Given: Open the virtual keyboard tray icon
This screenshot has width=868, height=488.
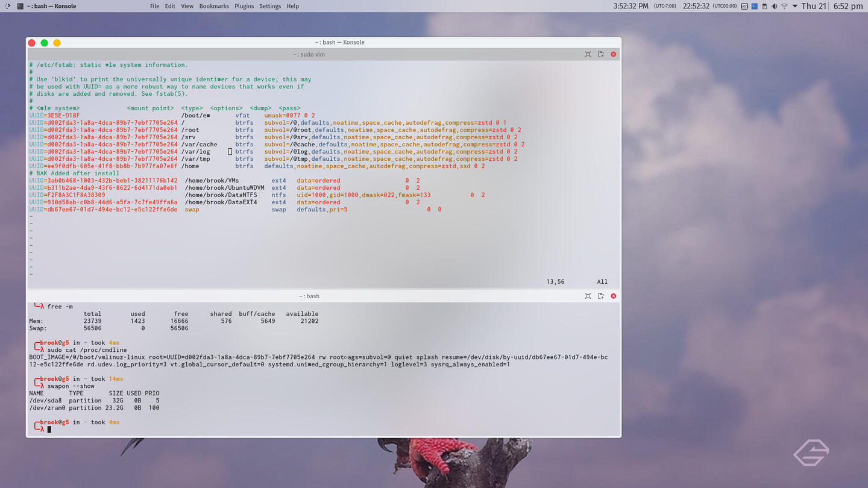Looking at the screenshot, I should pos(744,6).
